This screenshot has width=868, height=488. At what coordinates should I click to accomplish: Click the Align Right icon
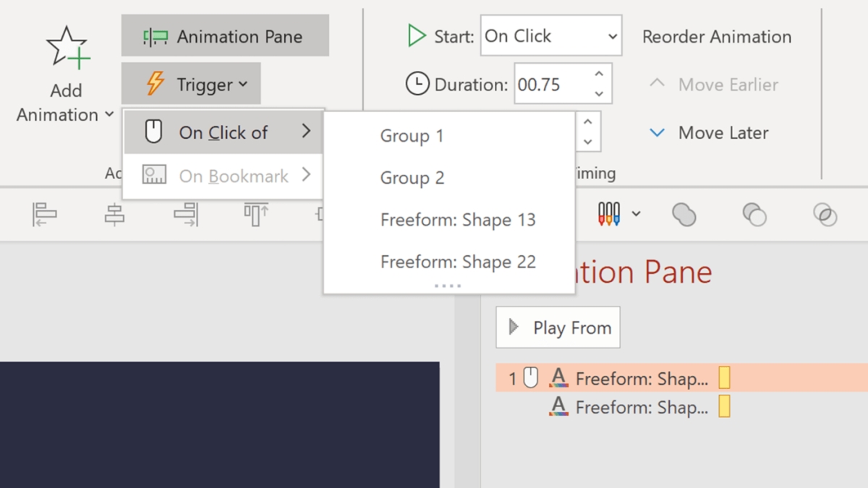(186, 215)
